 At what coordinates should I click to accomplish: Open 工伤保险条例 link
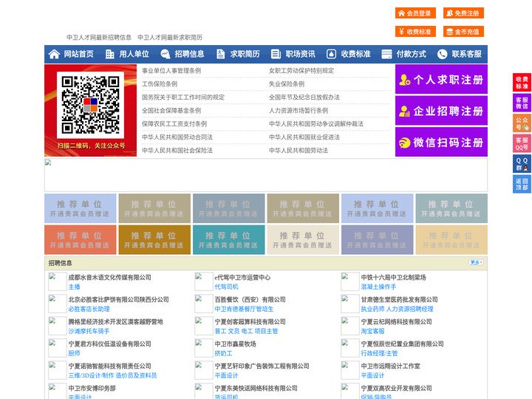pos(160,83)
